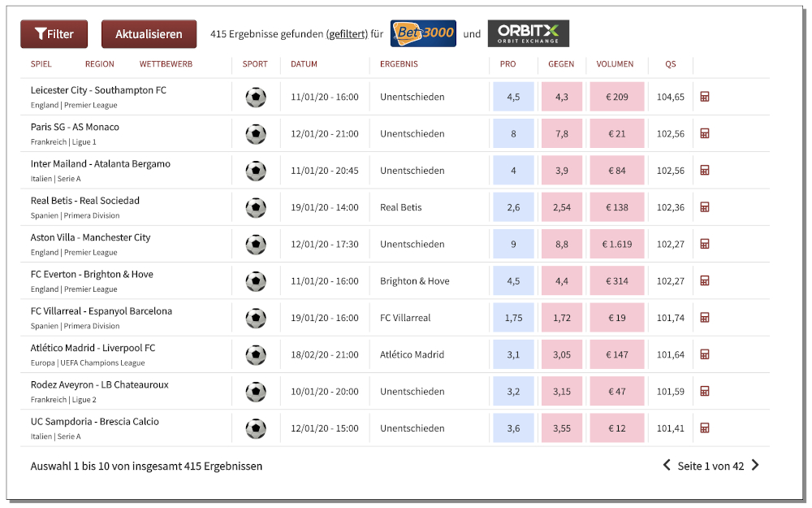The width and height of the screenshot is (812, 508).
Task: Open calculator for UC Sampdoria - Brescia Calcio
Action: point(704,428)
